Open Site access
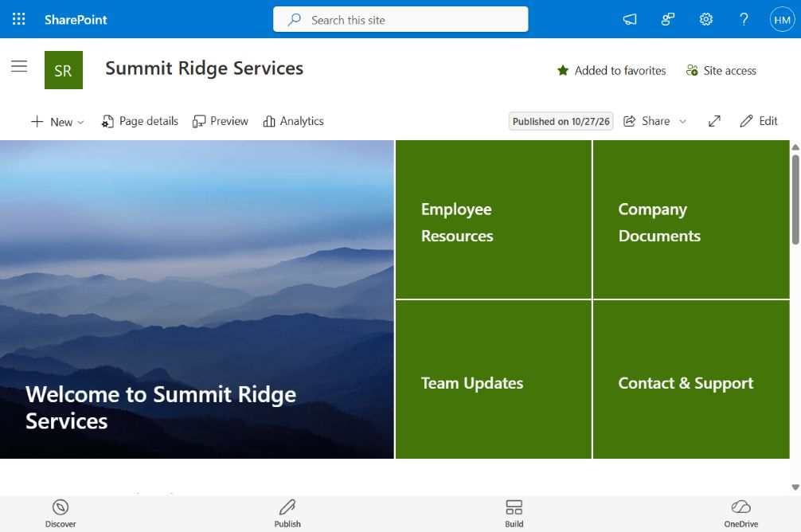Image resolution: width=801 pixels, height=532 pixels. [x=721, y=71]
